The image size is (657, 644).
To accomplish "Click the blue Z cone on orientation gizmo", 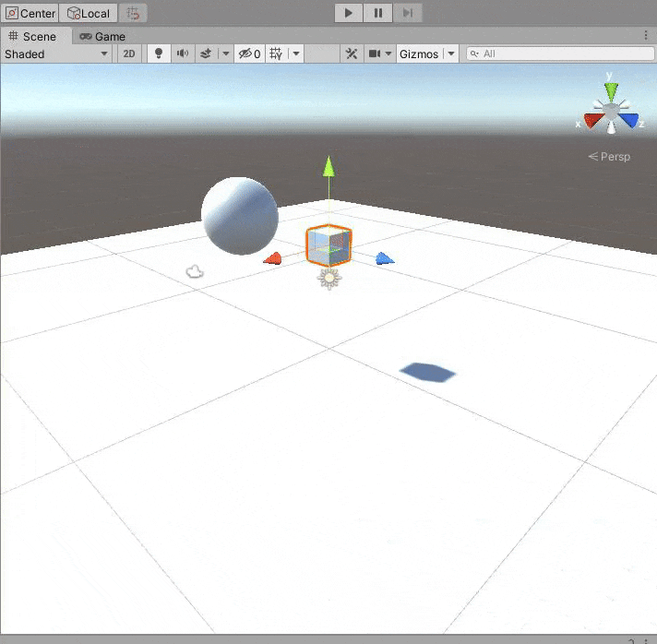I will tap(628, 119).
